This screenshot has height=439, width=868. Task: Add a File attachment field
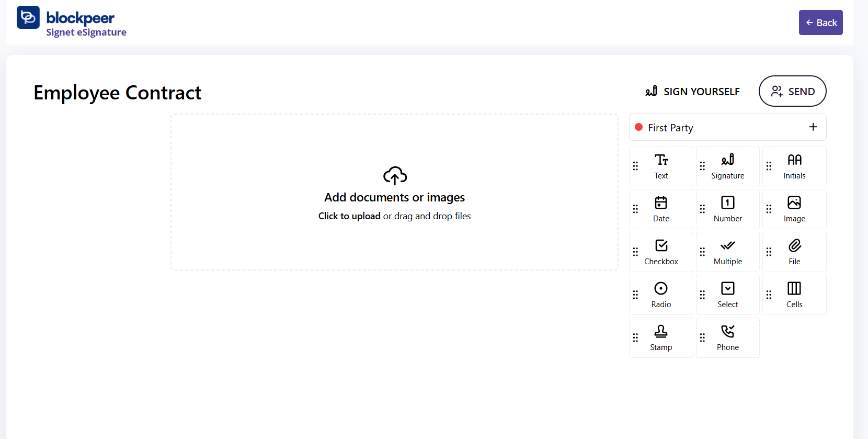point(794,252)
